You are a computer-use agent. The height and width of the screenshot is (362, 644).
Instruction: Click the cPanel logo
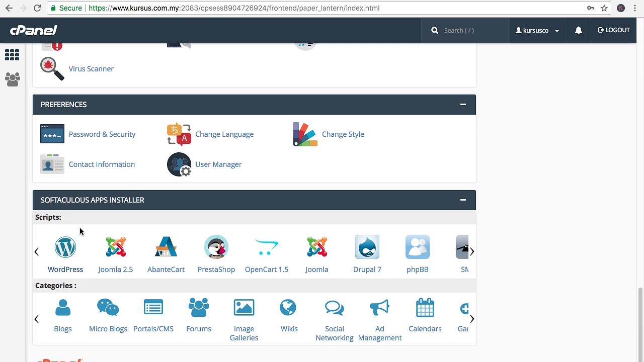[x=34, y=30]
